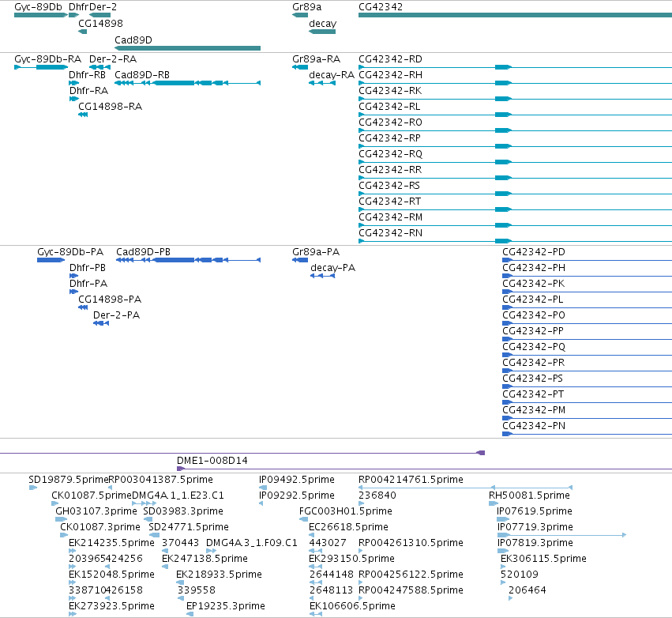672x618 pixels.
Task: Select the SD19879.5prime EST label
Action: point(68,480)
